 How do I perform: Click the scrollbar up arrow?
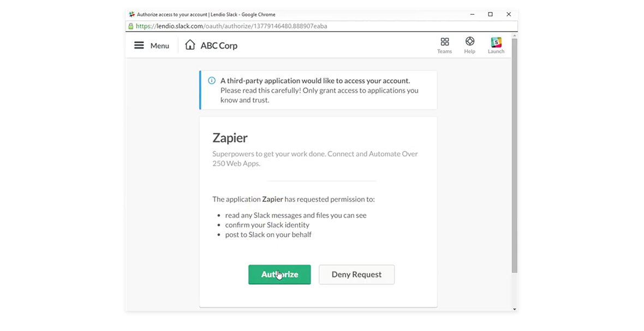514,36
